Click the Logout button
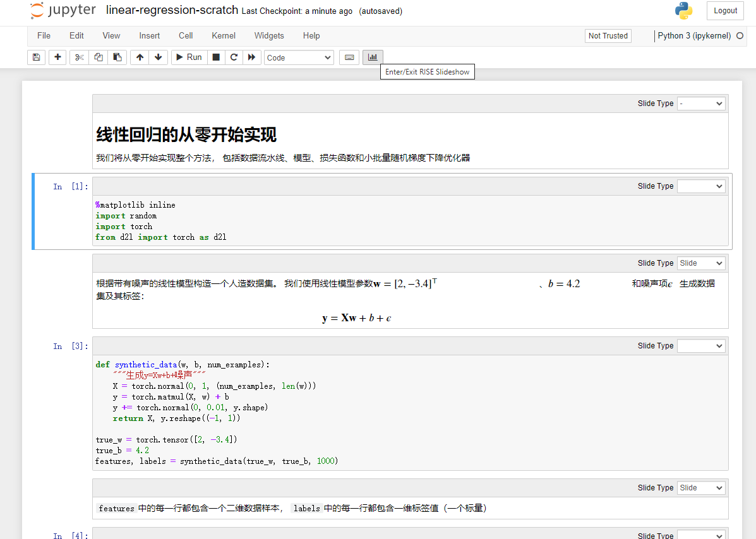The image size is (756, 539). [725, 11]
